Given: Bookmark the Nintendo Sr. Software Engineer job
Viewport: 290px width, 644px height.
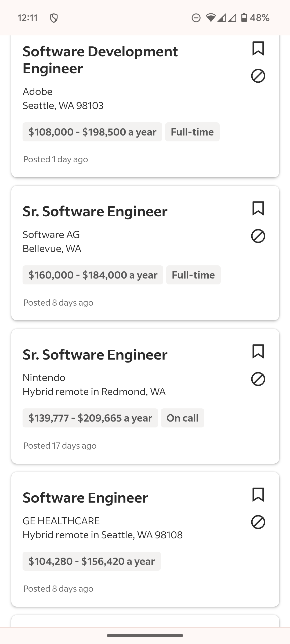Looking at the screenshot, I should tap(258, 352).
